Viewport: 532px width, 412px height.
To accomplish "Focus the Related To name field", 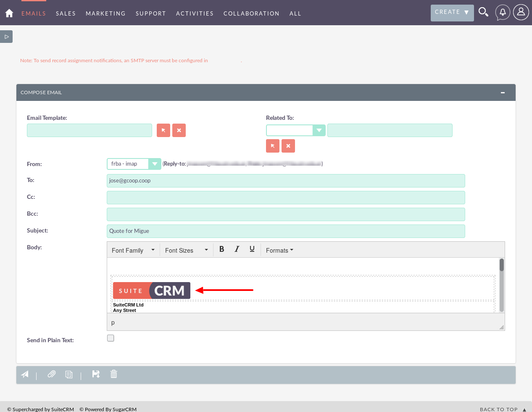I will (390, 130).
